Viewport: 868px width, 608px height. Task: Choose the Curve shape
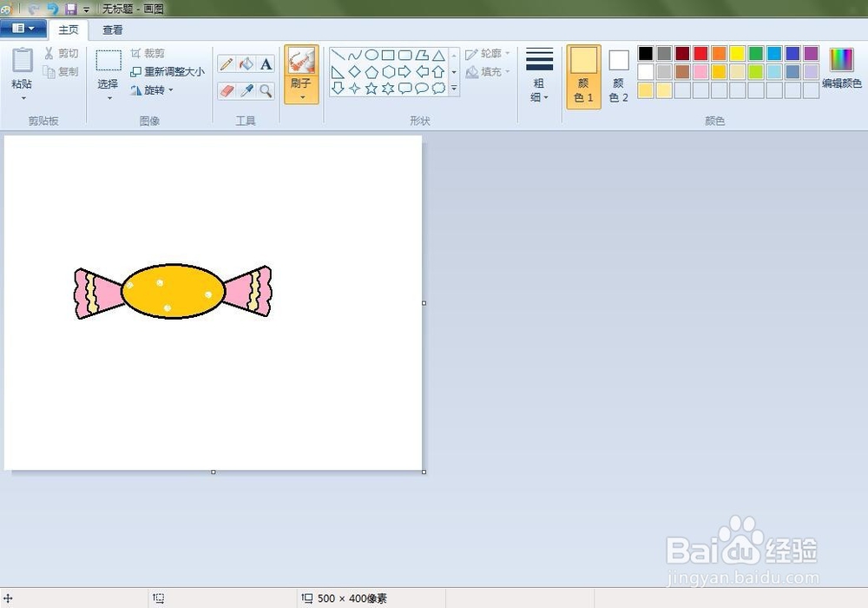pyautogui.click(x=355, y=55)
